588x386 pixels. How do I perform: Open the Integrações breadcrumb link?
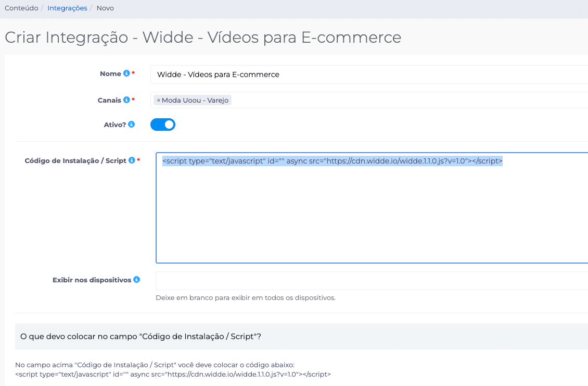coord(67,8)
